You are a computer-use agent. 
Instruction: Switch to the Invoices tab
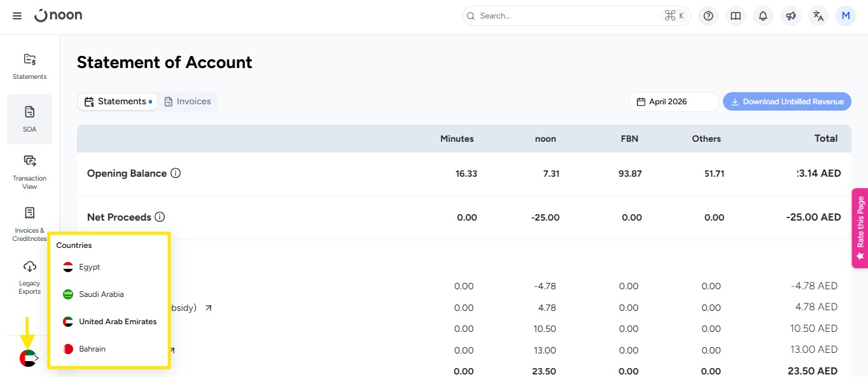click(x=188, y=102)
